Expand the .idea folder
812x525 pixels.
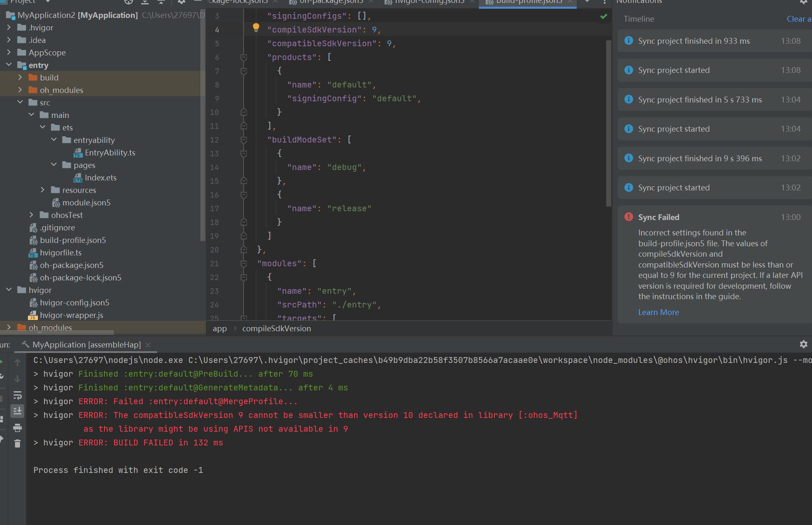[9, 40]
